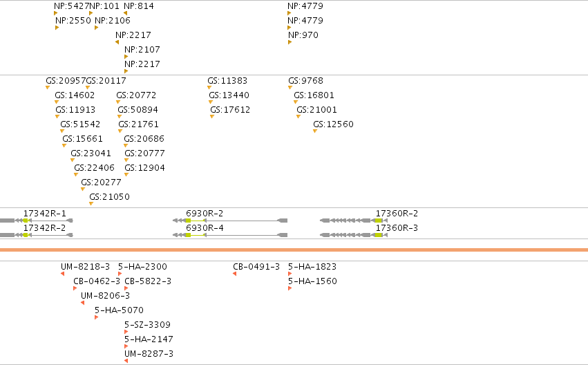Click the 6930R-2 gene model line

230,221
